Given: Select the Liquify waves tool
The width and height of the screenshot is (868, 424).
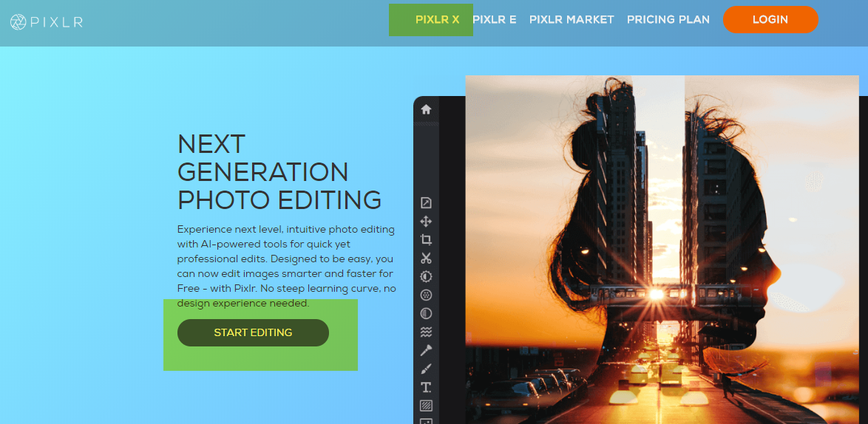Looking at the screenshot, I should pyautogui.click(x=426, y=332).
